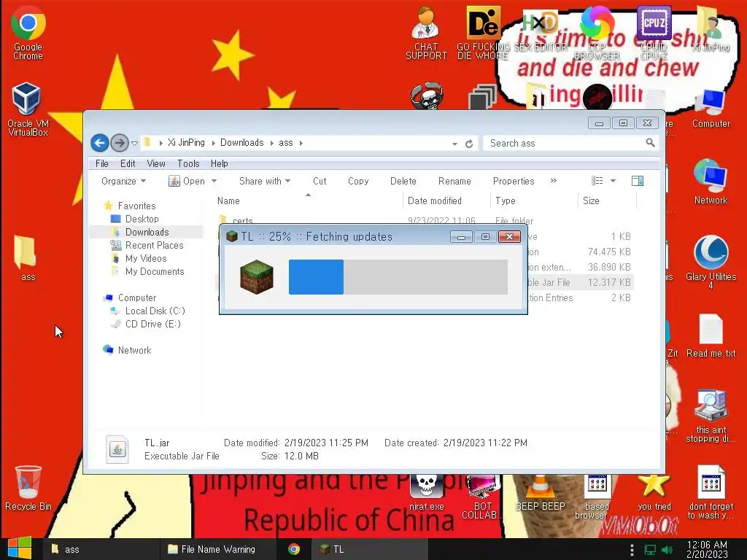Open the Organize dropdown menu
Screen dimensions: 747x560
pyautogui.click(x=123, y=181)
